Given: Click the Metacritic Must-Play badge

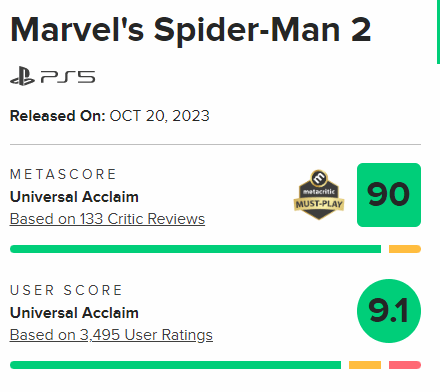Looking at the screenshot, I should click(x=319, y=195).
